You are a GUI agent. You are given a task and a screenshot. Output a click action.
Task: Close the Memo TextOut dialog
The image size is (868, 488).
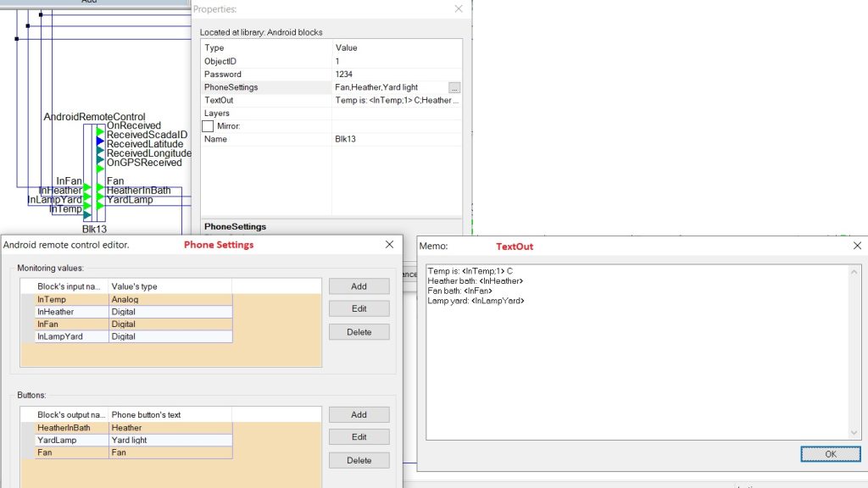pos(857,246)
